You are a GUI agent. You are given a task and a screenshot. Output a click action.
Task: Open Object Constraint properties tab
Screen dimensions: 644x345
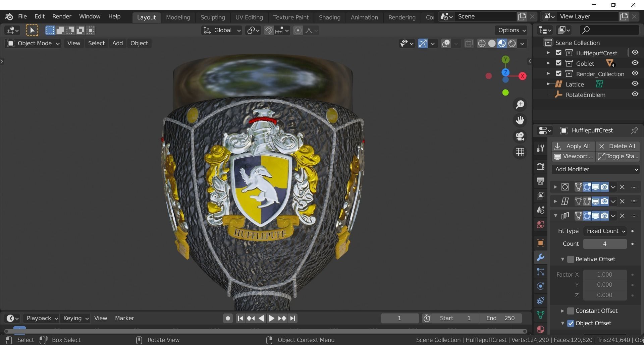point(540,301)
